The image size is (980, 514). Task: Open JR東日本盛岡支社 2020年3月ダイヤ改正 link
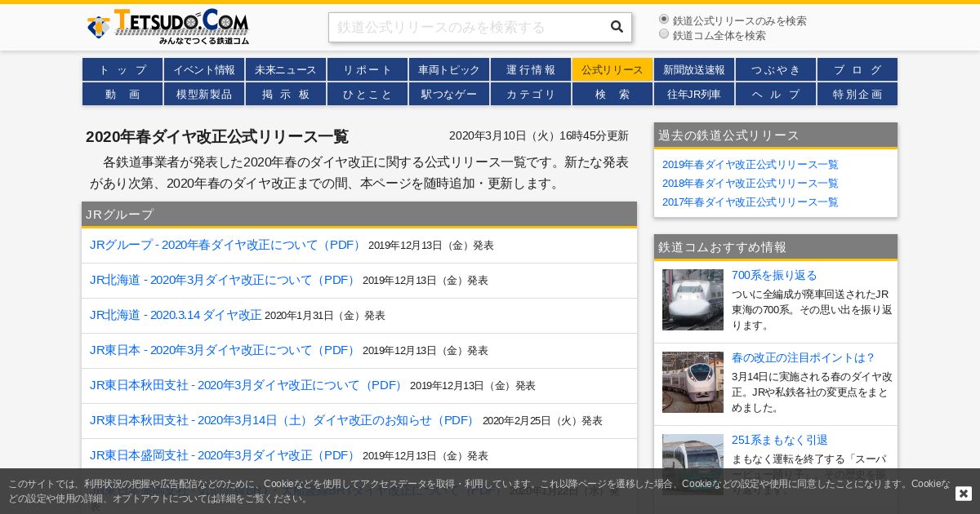(224, 455)
